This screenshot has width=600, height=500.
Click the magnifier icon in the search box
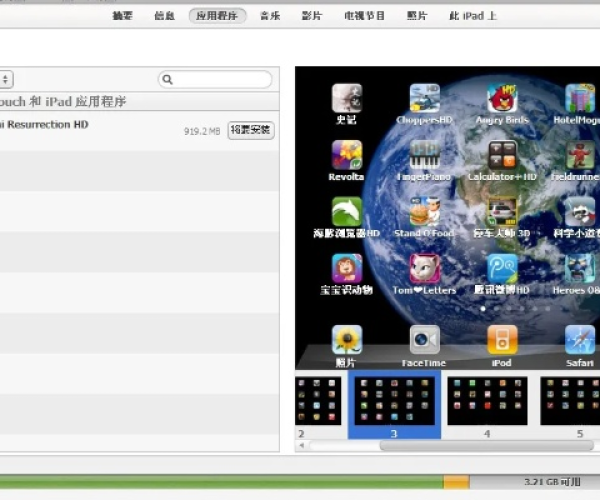click(x=167, y=79)
